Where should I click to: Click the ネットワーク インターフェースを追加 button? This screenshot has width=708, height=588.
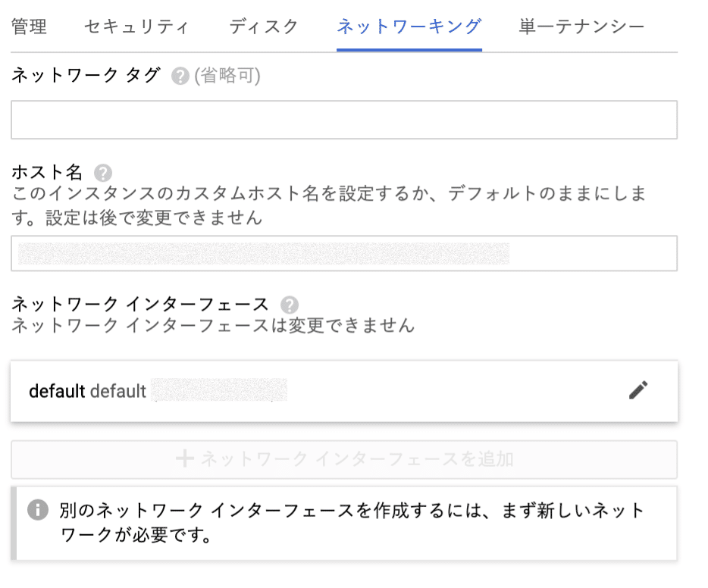click(x=343, y=459)
